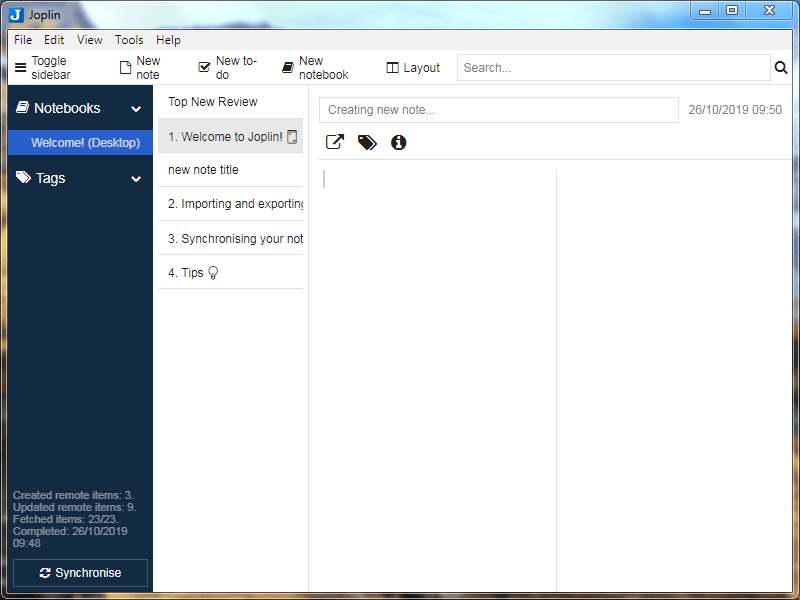Image resolution: width=800 pixels, height=600 pixels.
Task: Create a new notebook from the toolbar
Action: tap(315, 67)
